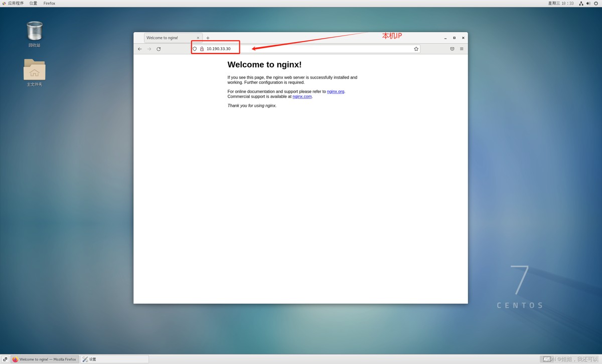Open the 回收站 trash desktop icon
Viewport: 602px width, 364px height.
click(x=34, y=34)
